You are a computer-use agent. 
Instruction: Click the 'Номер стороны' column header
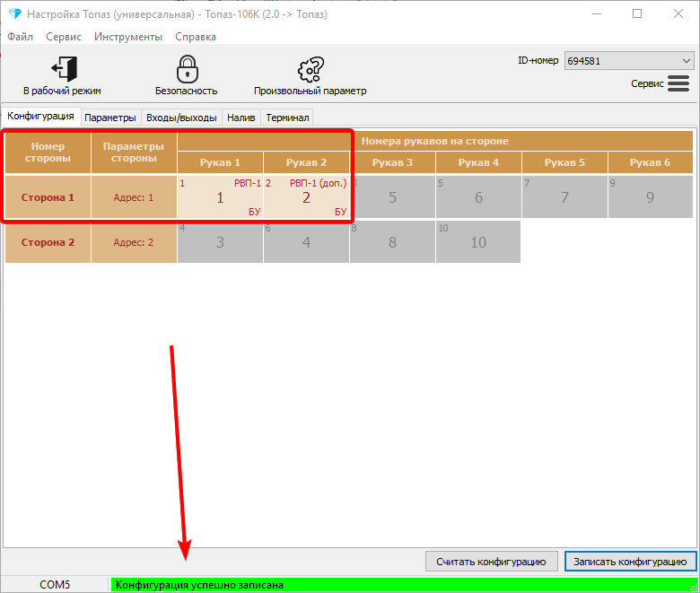48,153
